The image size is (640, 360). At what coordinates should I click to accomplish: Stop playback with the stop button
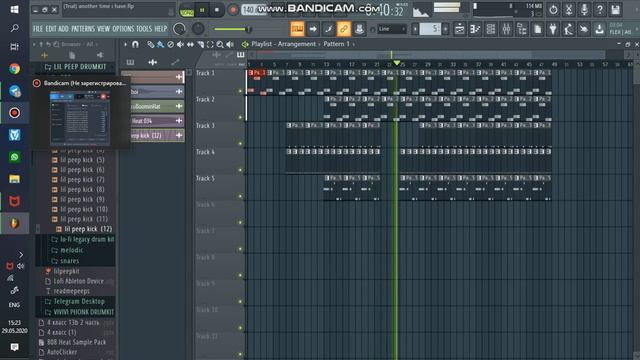tap(217, 10)
